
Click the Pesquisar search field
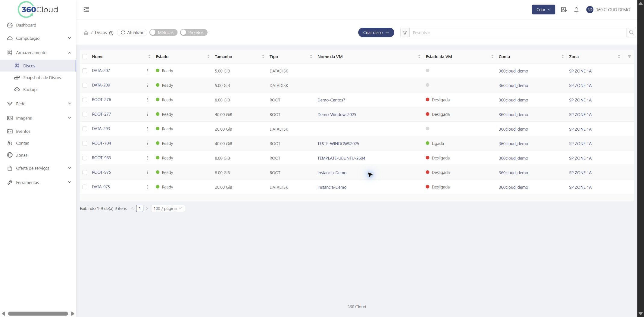point(518,33)
